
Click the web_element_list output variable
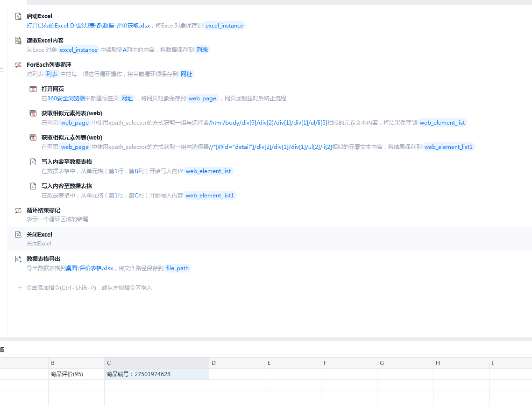(442, 123)
